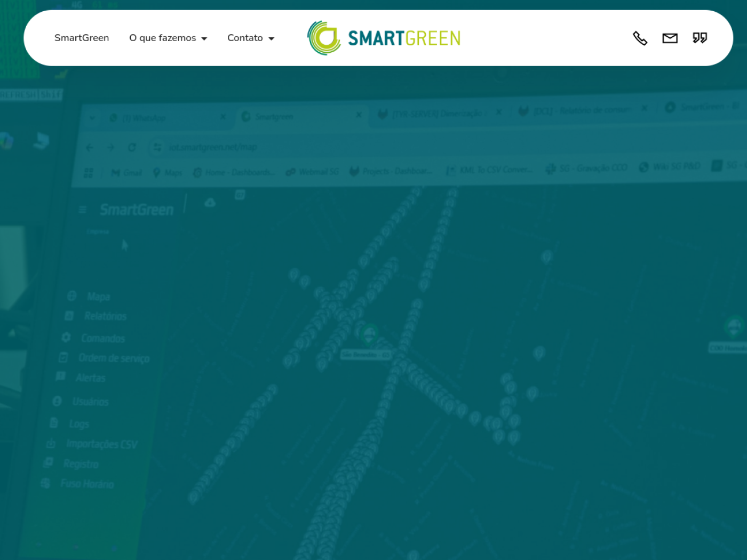Click the envelope email icon
The image size is (747, 560).
point(670,38)
